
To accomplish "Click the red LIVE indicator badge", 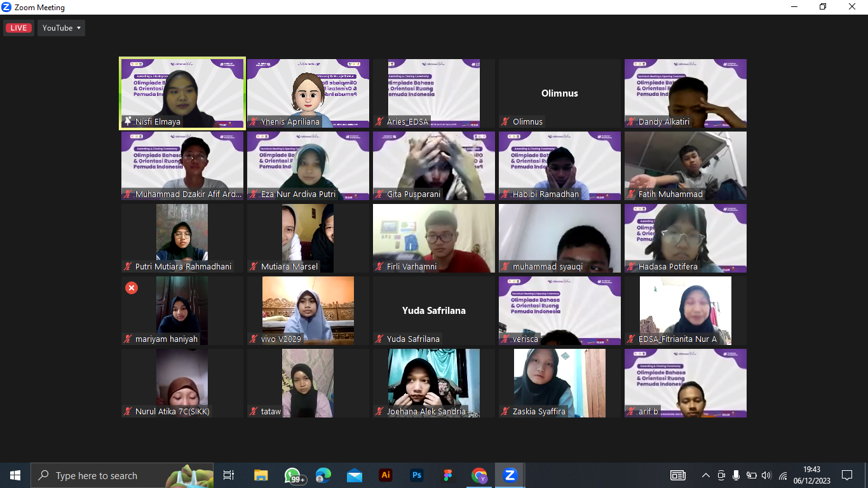I will click(18, 28).
